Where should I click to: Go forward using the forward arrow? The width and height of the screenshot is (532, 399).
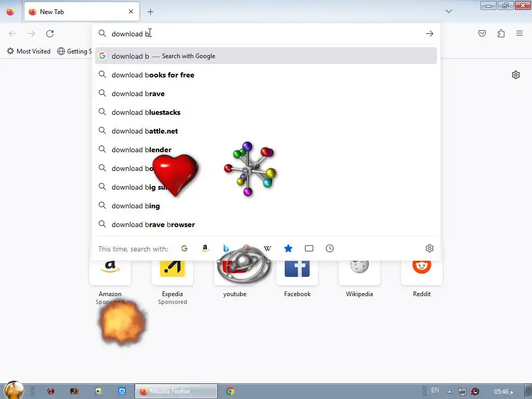[31, 34]
